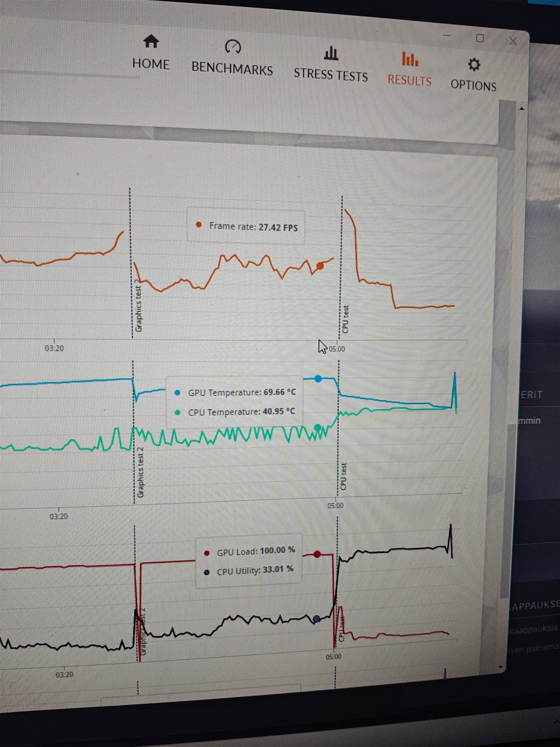Minimize the benchmark application window
The image size is (560, 747).
click(447, 36)
